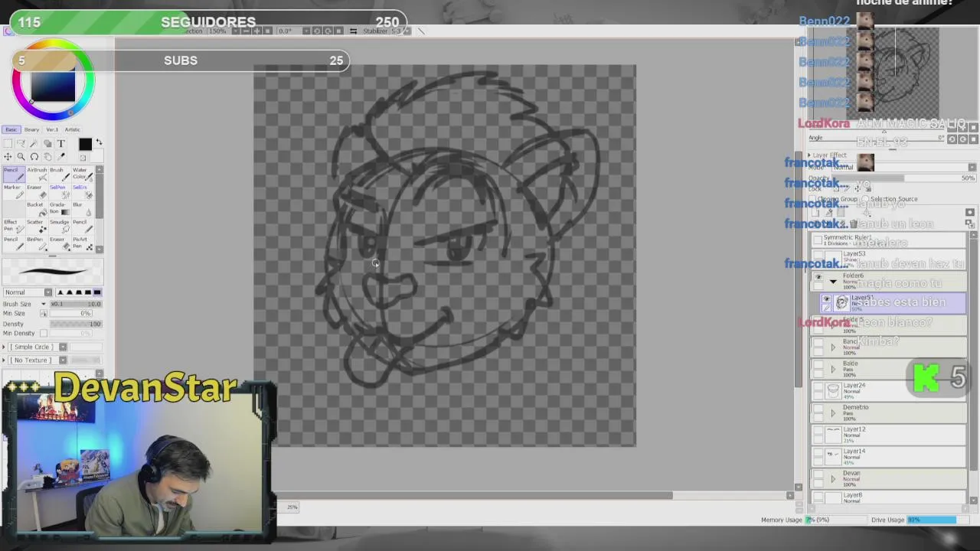Click the delete layer trash icon
980x551 pixels.
853,224
